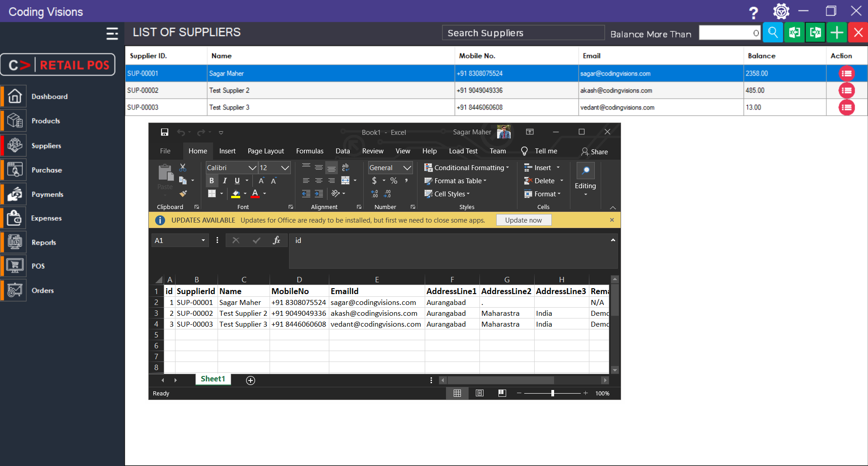
Task: Open the Page Layout ribbon tab
Action: 266,151
